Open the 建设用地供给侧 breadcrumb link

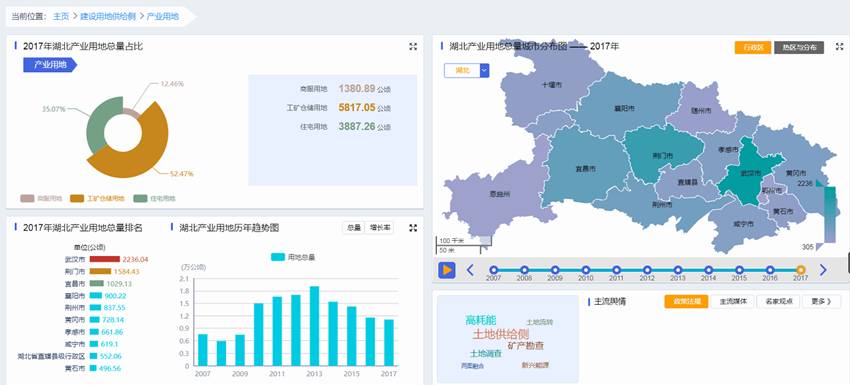coord(108,16)
